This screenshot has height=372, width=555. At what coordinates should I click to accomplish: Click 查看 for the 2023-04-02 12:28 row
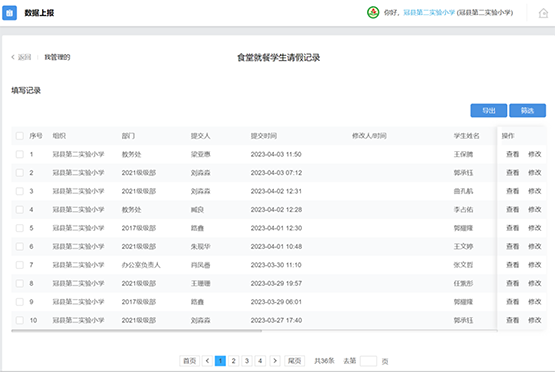pyautogui.click(x=512, y=210)
